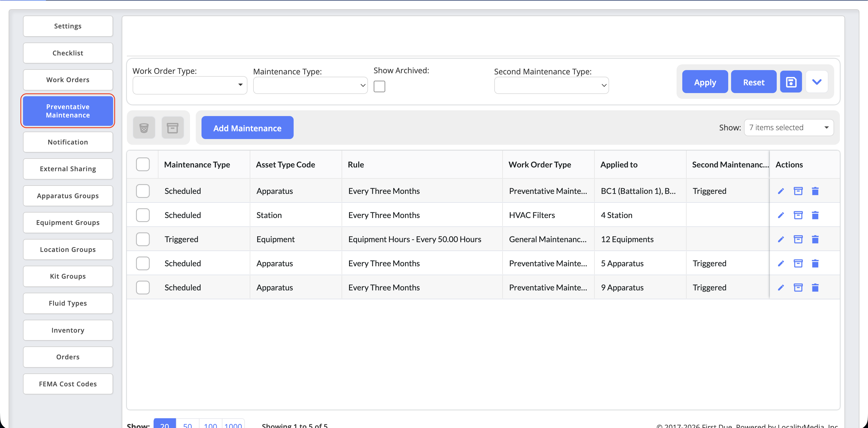Click the Reset filter button

753,82
